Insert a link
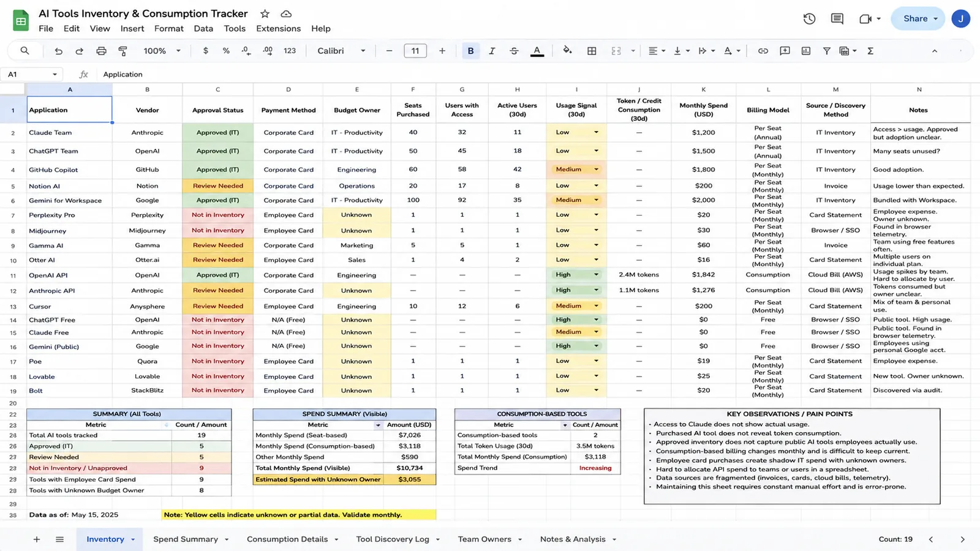This screenshot has width=980, height=551. (763, 51)
